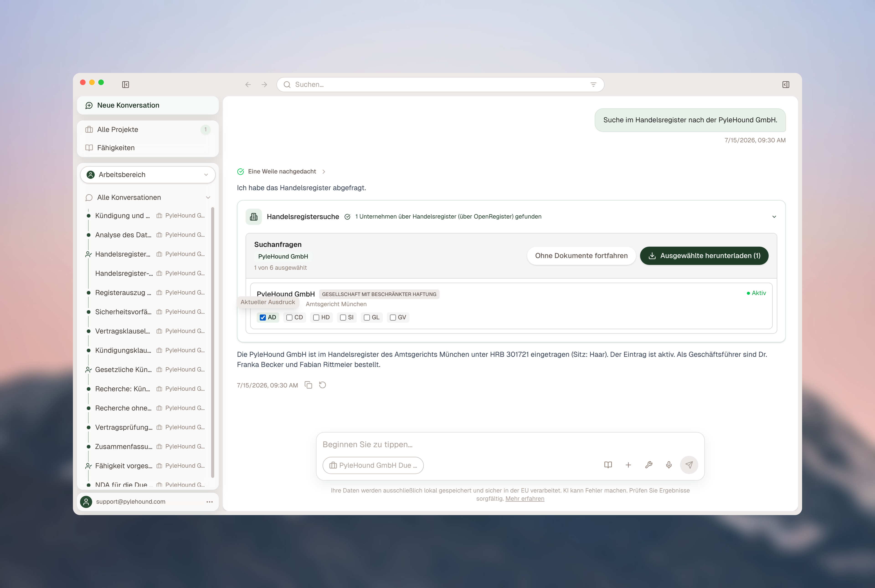Open tools wrench icon in composer
Viewport: 875px width, 588px height.
649,465
